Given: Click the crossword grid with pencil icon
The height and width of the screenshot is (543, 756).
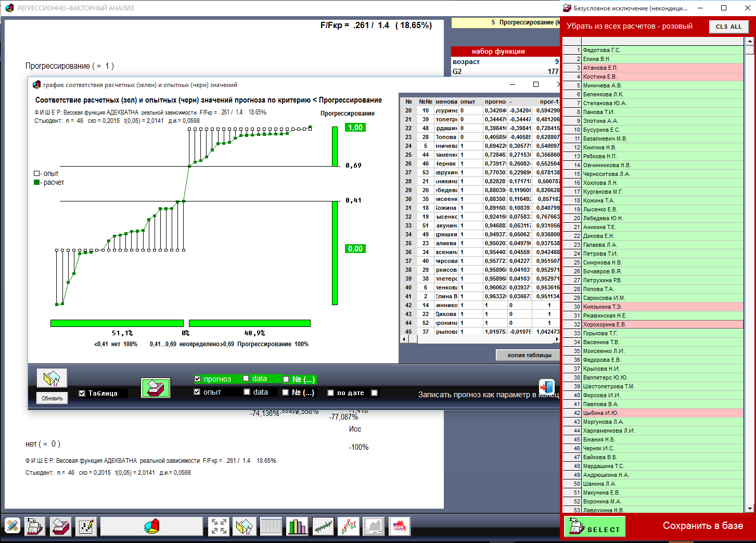Looking at the screenshot, I should click(86, 526).
